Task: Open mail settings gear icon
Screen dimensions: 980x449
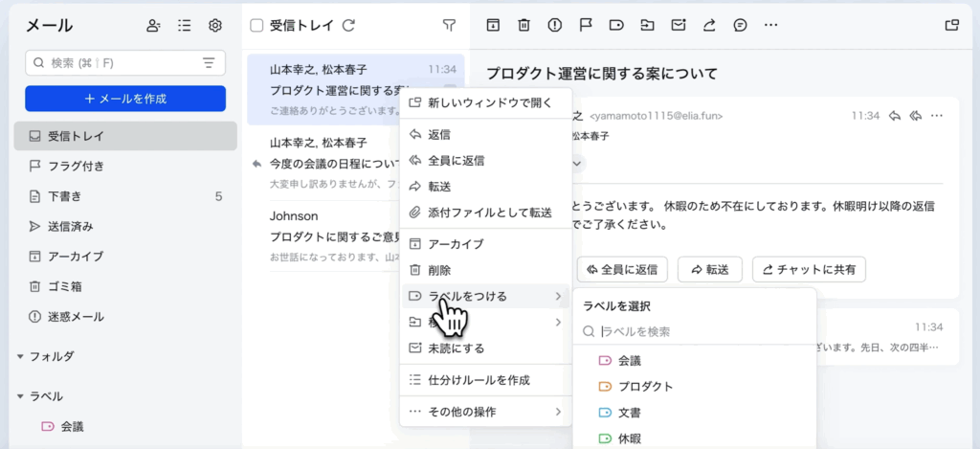Action: [215, 26]
